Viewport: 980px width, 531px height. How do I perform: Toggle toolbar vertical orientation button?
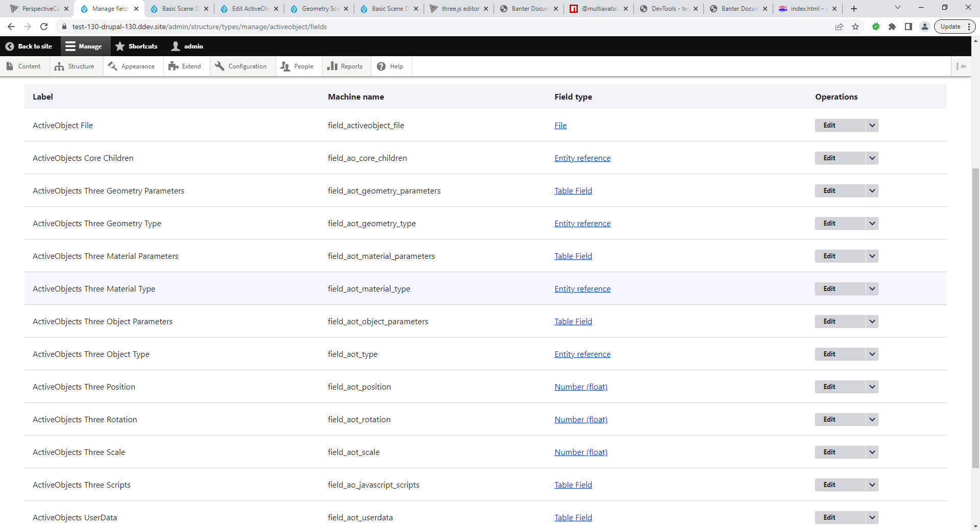pyautogui.click(x=961, y=66)
